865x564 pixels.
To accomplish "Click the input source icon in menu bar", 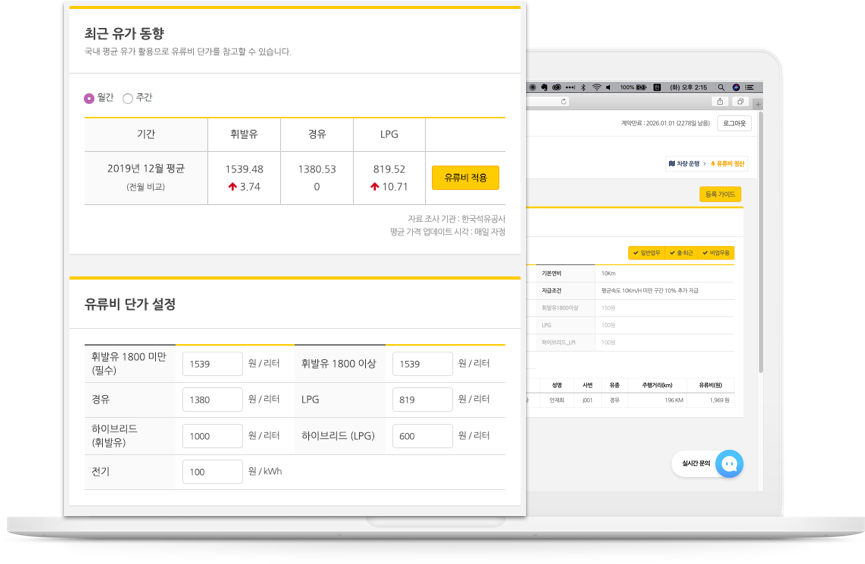I will click(657, 87).
